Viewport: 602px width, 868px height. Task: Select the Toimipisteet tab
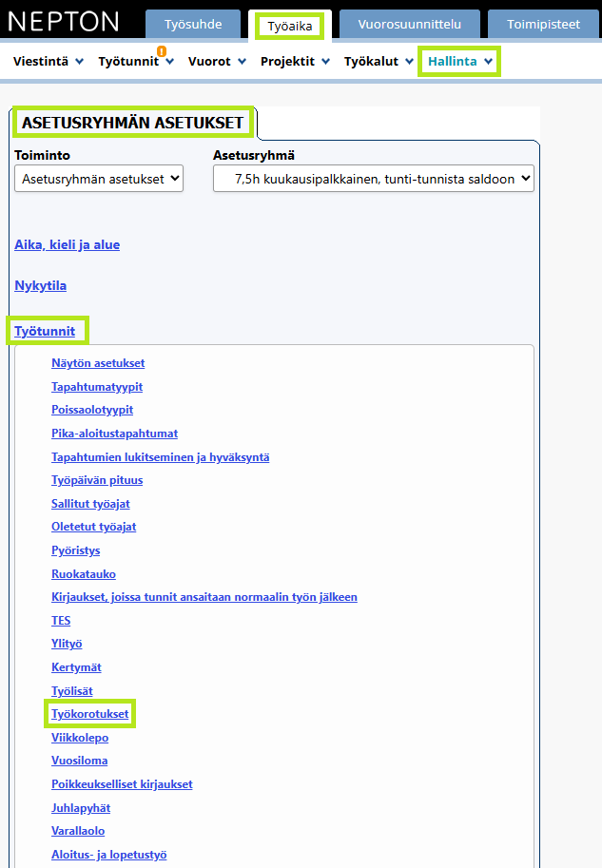point(543,25)
